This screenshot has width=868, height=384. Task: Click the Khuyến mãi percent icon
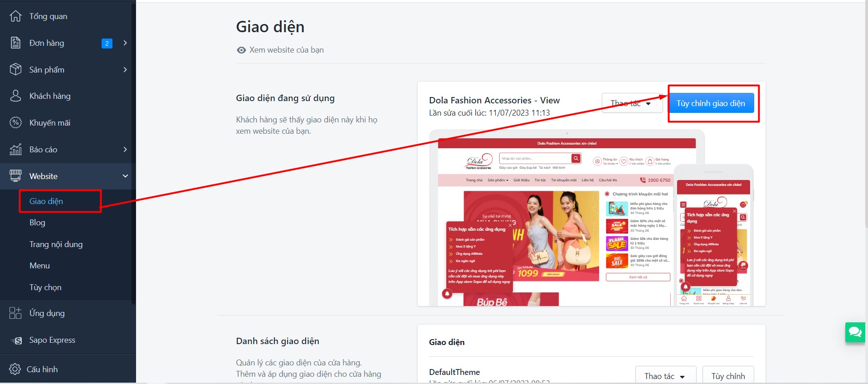(15, 122)
